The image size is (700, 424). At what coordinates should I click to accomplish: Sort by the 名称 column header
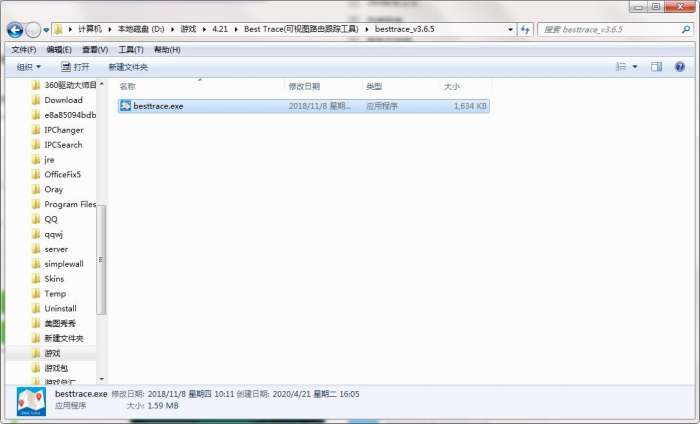pos(127,87)
